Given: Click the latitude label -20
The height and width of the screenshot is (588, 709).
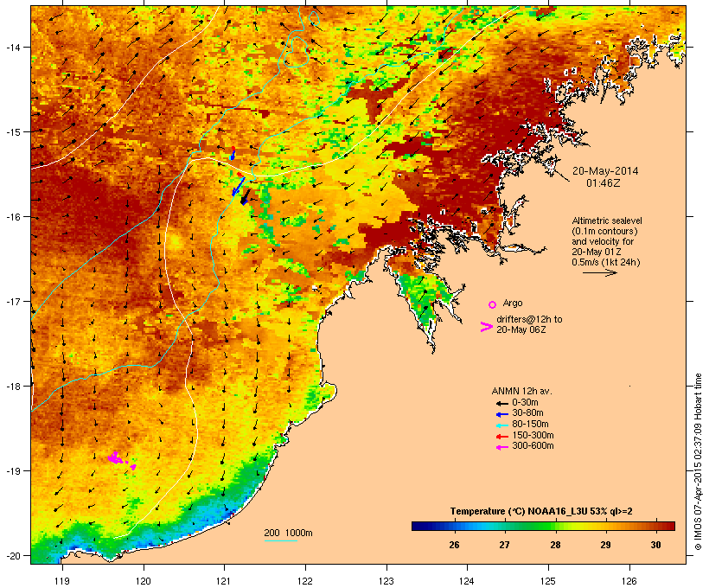Looking at the screenshot, I should (x=13, y=556).
